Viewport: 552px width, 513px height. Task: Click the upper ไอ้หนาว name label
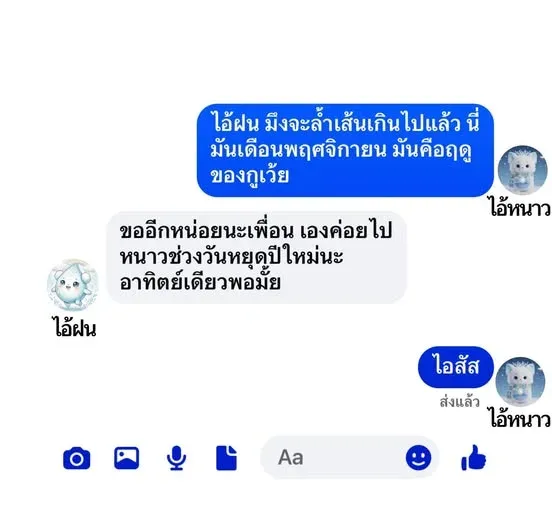(520, 208)
